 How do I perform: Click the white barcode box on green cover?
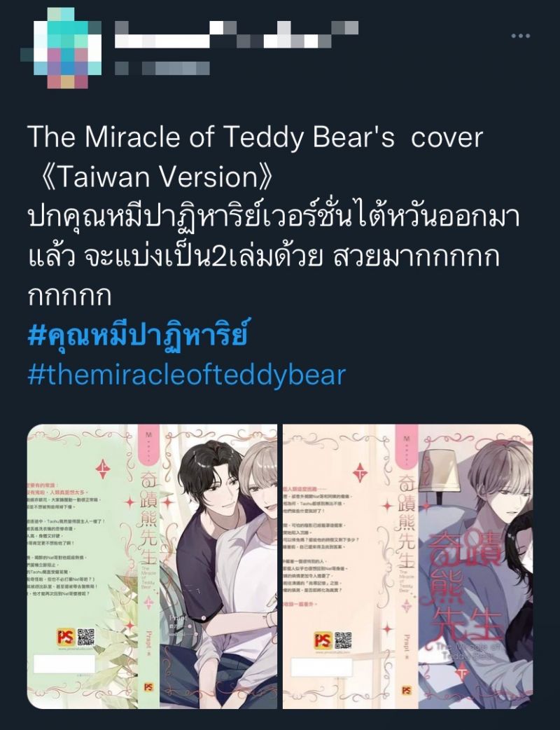64,665
